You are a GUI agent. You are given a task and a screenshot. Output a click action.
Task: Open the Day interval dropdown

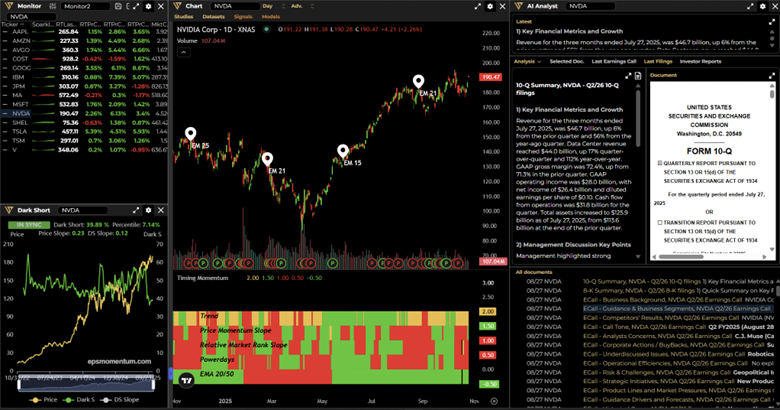(274, 6)
